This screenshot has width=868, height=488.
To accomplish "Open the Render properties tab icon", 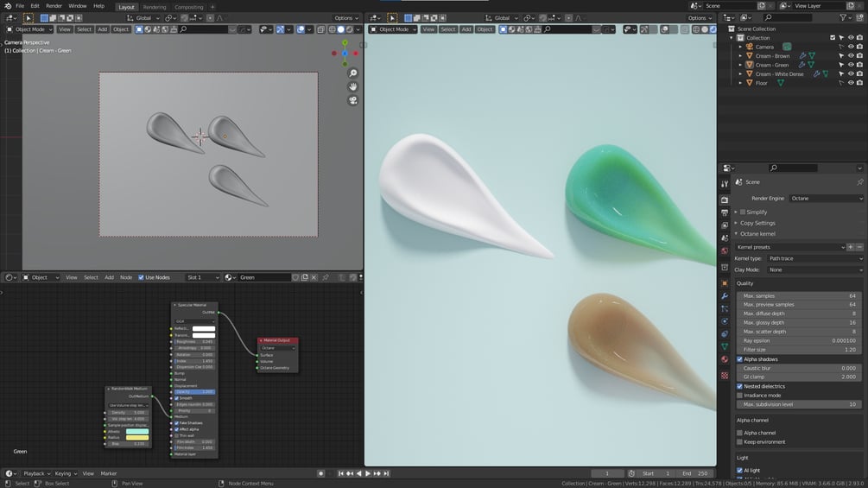I will pos(725,200).
